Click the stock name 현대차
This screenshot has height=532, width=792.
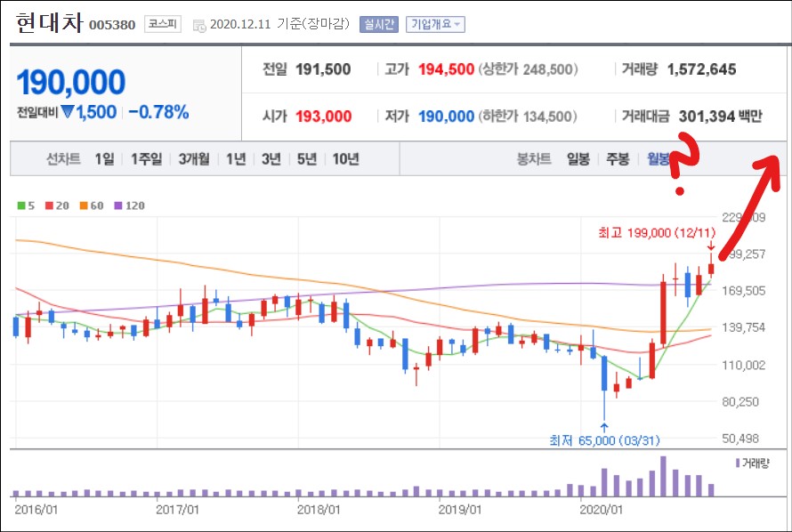[x=49, y=23]
